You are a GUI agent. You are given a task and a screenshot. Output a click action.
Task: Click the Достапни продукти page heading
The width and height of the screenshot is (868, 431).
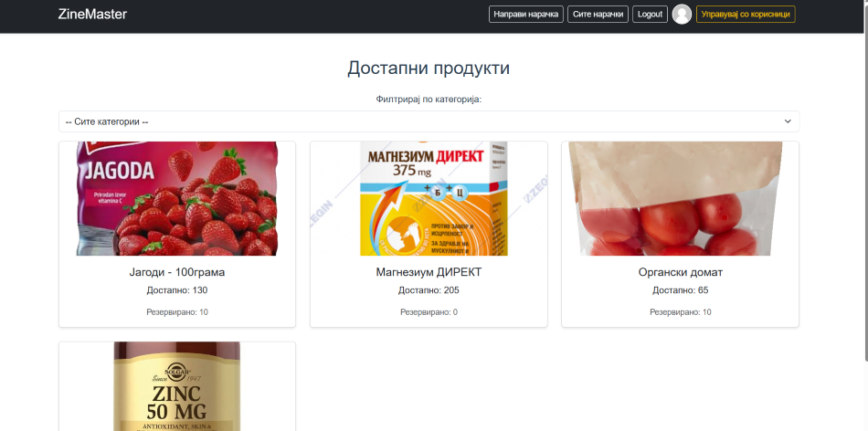coord(429,68)
